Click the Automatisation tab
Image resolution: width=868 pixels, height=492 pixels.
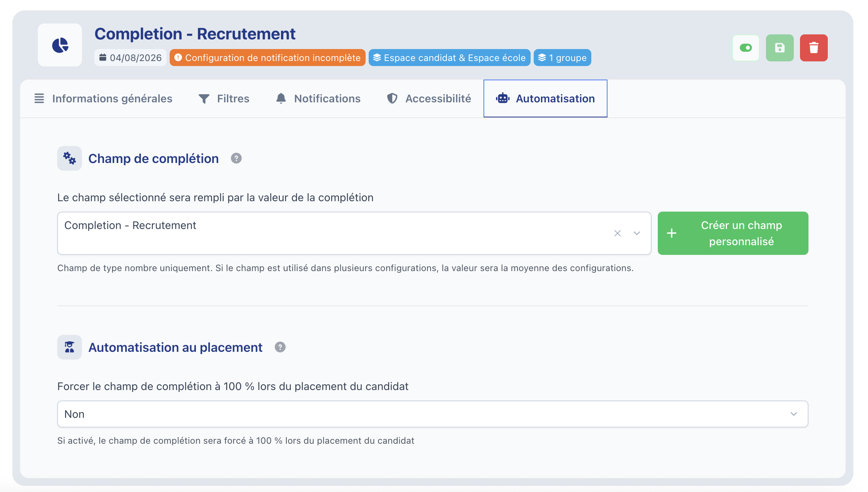[x=545, y=98]
